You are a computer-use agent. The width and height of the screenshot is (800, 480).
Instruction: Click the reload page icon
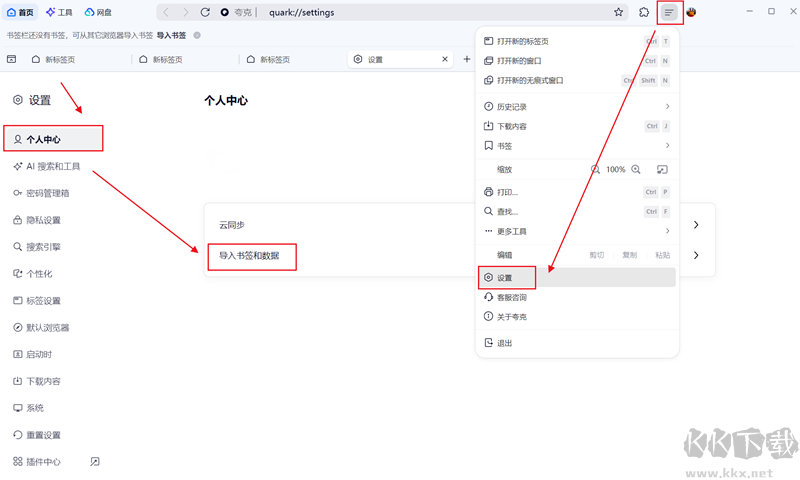[x=205, y=12]
